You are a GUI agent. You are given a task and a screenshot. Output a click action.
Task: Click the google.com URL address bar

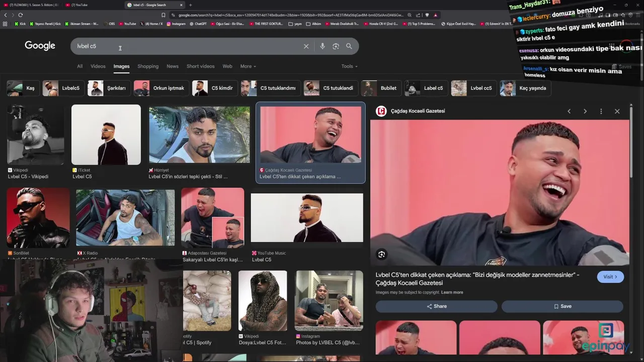(x=291, y=15)
